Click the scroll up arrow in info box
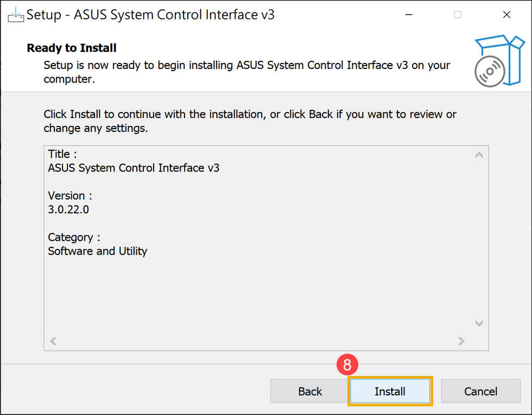This screenshot has width=532, height=415. pos(479,155)
